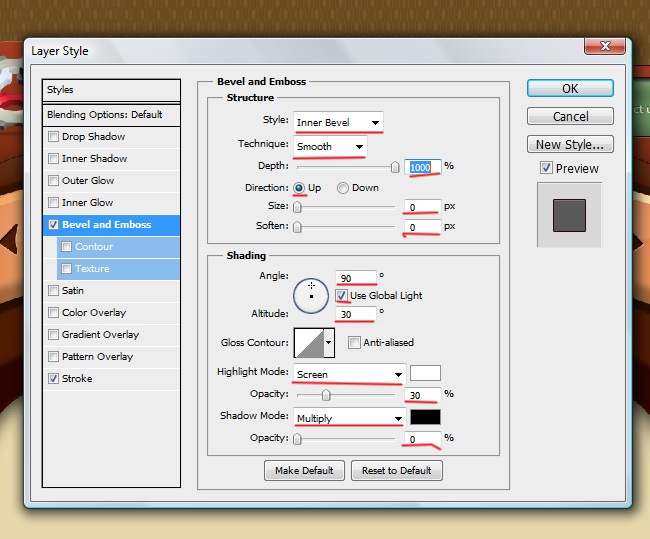
Task: Enable the Drop Shadow checkbox
Action: pos(54,137)
